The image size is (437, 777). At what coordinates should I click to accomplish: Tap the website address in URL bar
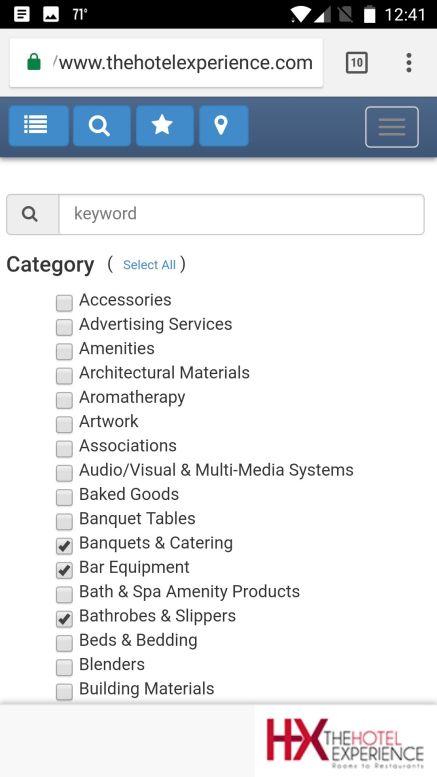pos(183,63)
